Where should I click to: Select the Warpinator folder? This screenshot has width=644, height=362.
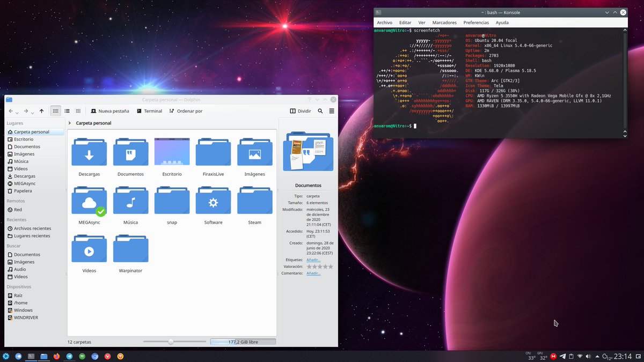(x=130, y=249)
